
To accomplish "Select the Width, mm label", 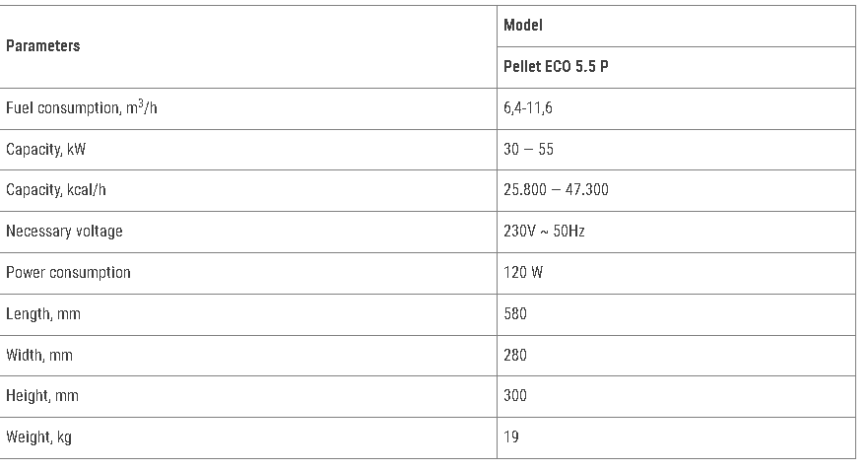I will [x=39, y=355].
